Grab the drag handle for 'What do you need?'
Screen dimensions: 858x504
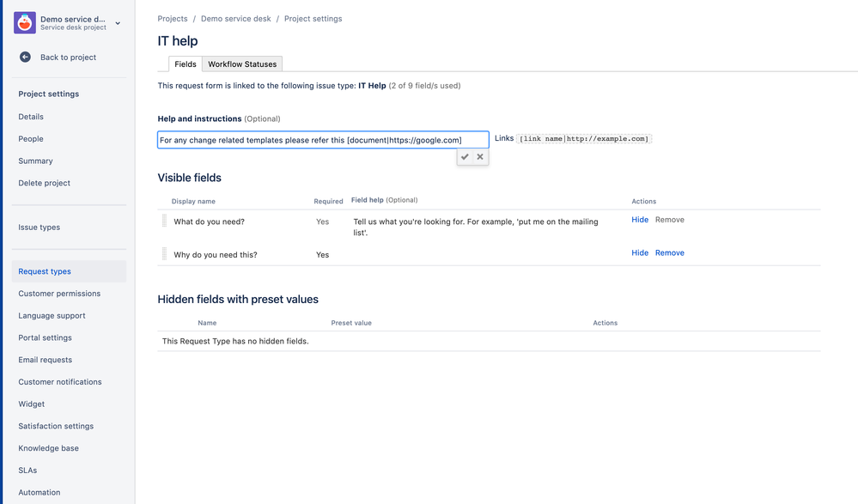(x=164, y=221)
